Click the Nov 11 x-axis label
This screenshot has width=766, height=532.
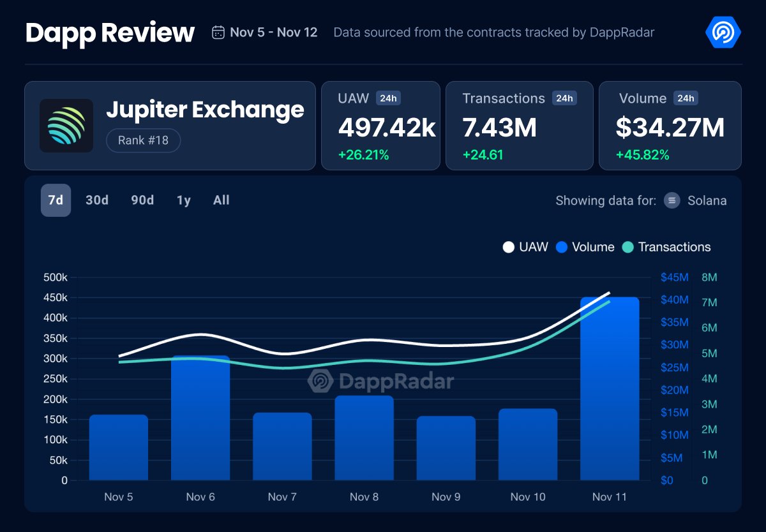610,497
